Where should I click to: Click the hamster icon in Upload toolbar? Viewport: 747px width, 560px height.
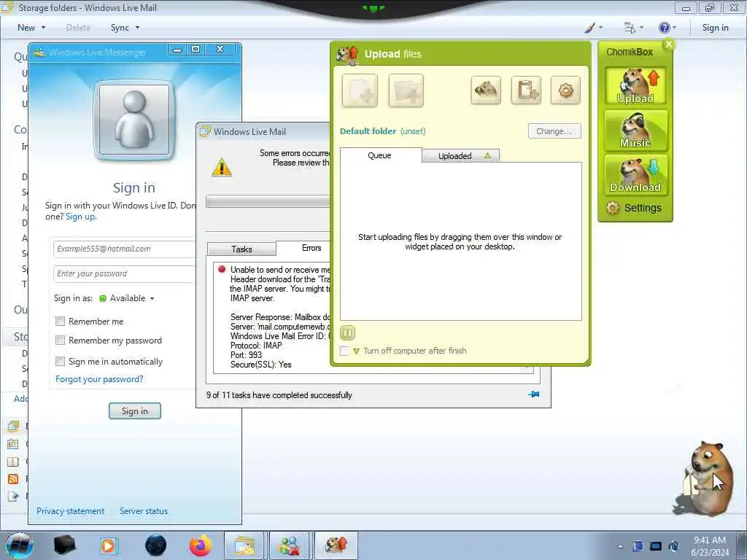click(x=486, y=90)
